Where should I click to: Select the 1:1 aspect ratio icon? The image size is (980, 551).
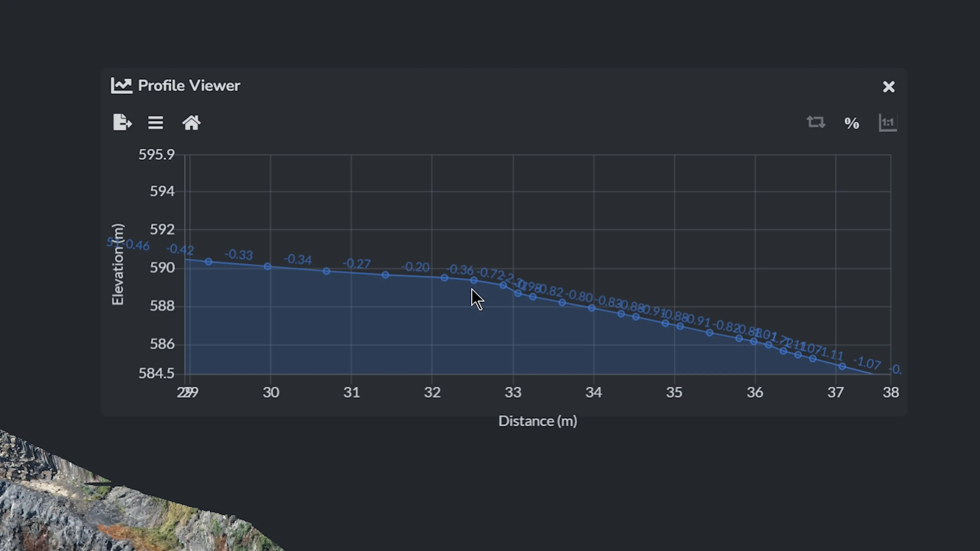click(x=888, y=122)
